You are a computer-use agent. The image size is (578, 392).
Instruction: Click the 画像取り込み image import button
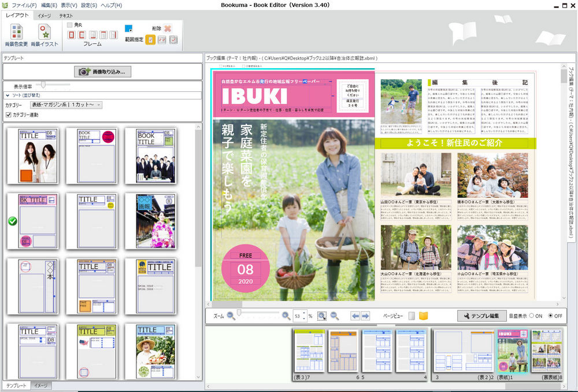point(101,71)
